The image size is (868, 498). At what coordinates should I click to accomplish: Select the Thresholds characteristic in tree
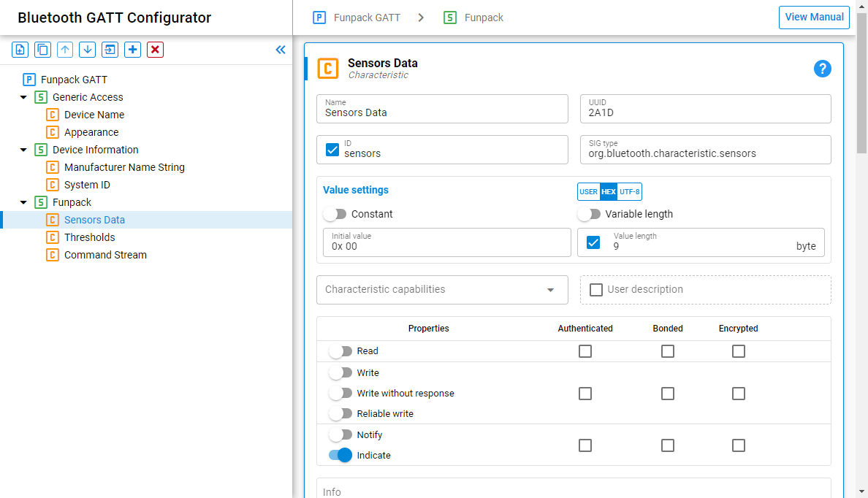point(90,237)
